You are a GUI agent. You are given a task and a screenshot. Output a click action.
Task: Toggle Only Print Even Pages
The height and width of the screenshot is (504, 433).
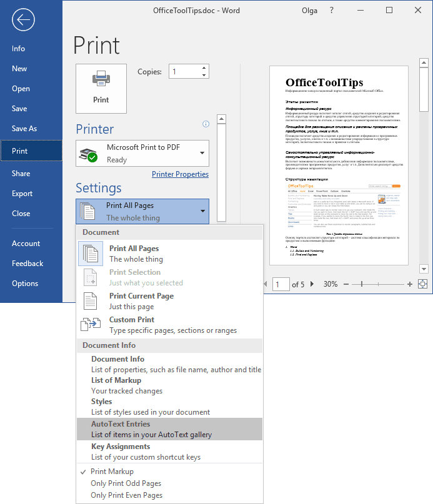[x=169, y=495]
